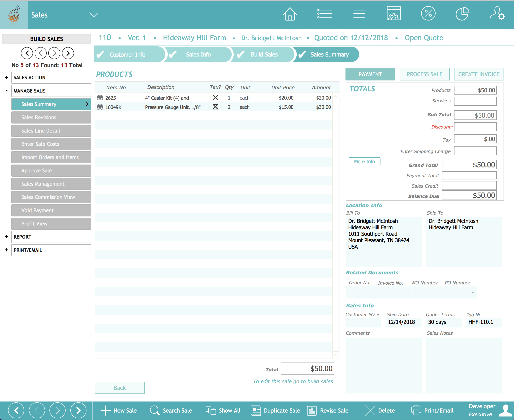
Task: Collapse the MANAGE SALE section
Action: pyautogui.click(x=6, y=91)
